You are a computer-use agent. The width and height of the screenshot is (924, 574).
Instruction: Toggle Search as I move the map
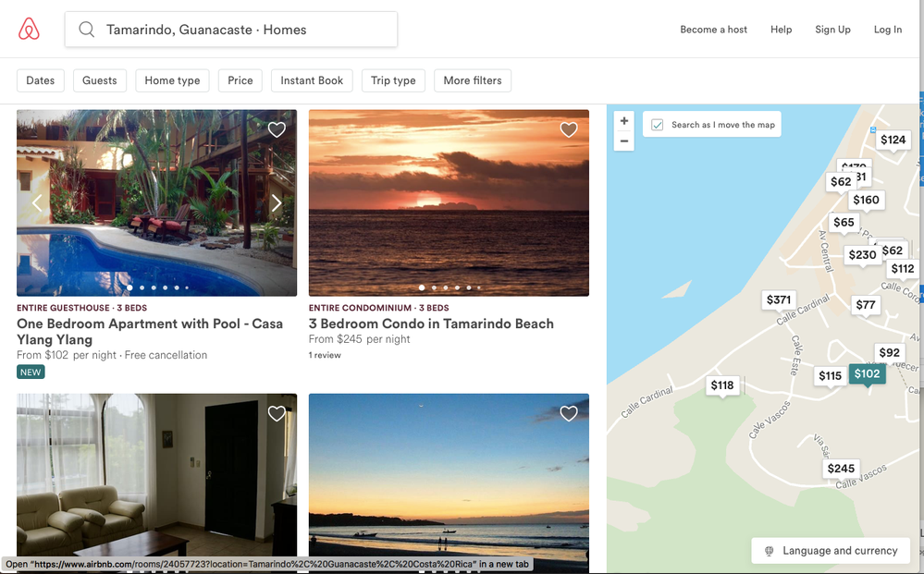click(658, 125)
